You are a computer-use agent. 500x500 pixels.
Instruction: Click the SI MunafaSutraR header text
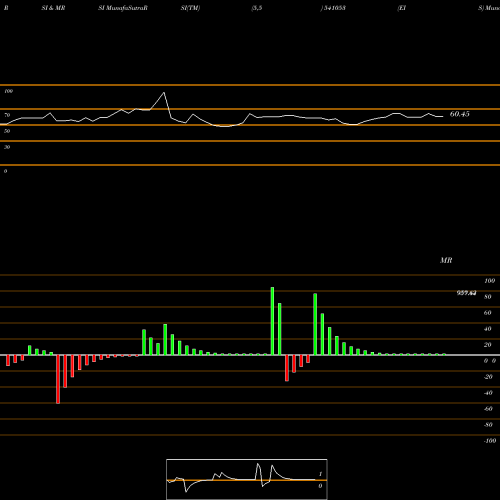point(123,8)
